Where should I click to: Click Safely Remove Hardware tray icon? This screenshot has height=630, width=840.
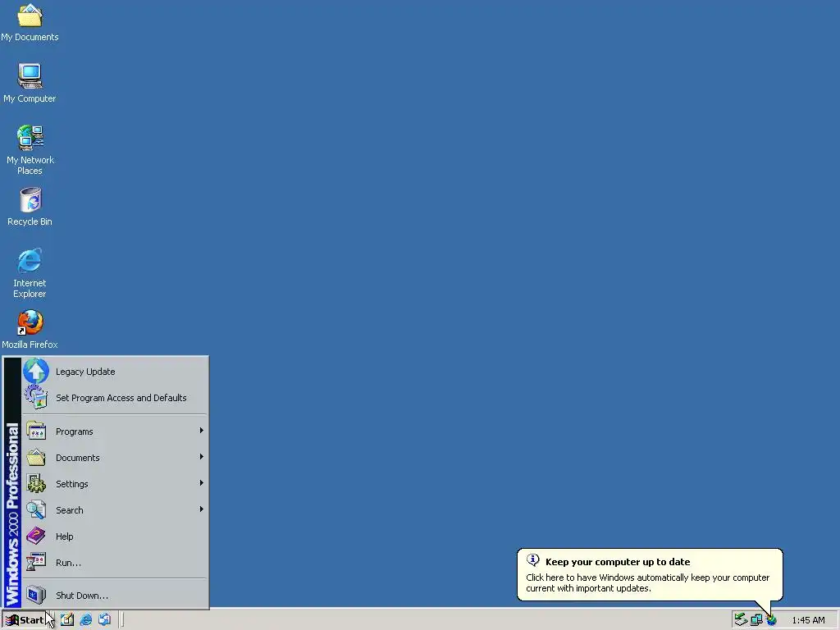(741, 620)
